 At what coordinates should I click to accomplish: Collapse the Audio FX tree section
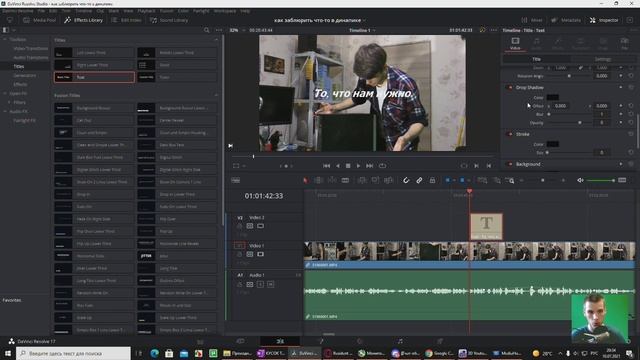click(5, 111)
